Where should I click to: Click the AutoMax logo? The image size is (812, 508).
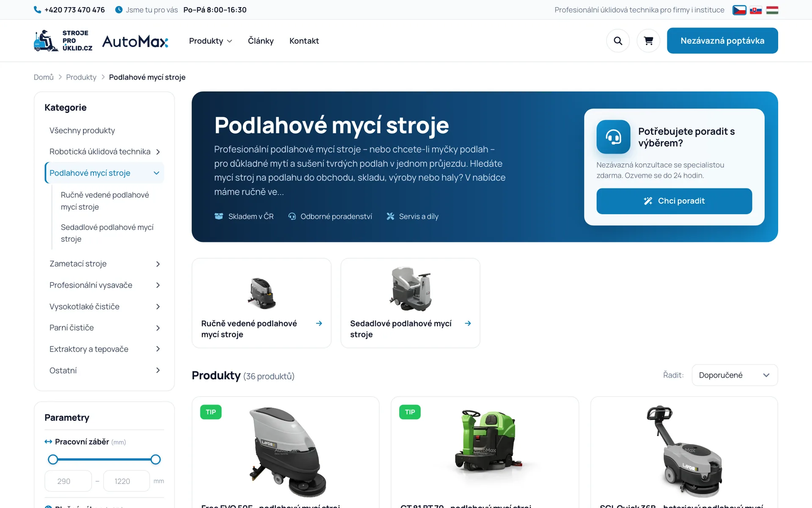click(135, 41)
